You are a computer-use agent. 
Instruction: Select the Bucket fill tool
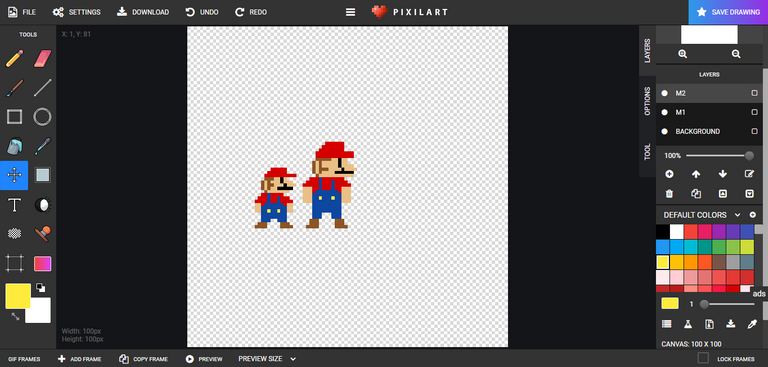[x=14, y=146]
